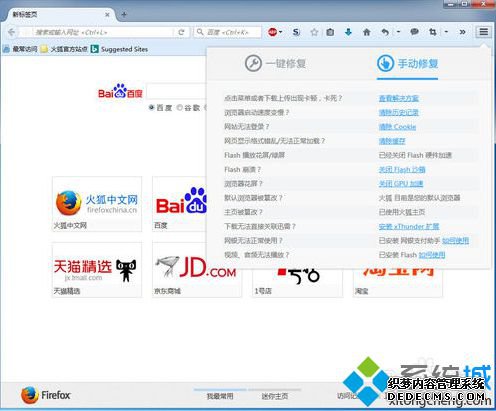Click 查看解决方案 link
The image size is (496, 411).
pyautogui.click(x=399, y=98)
